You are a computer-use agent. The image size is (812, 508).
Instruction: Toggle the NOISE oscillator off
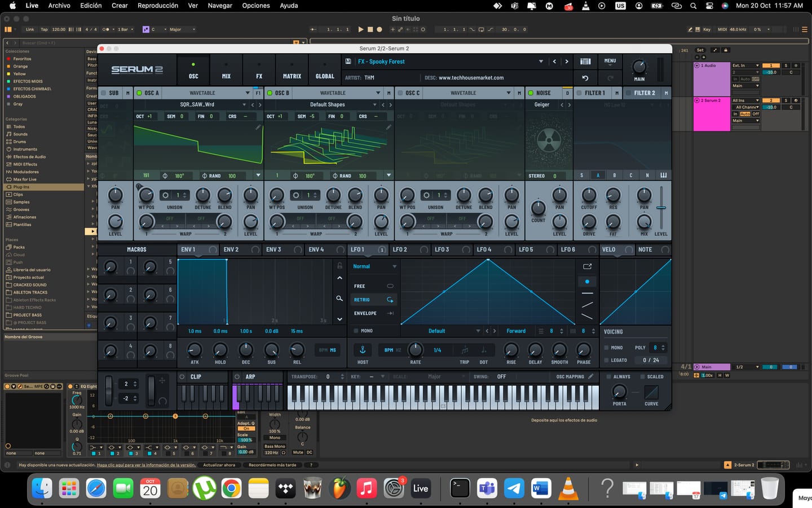click(531, 93)
